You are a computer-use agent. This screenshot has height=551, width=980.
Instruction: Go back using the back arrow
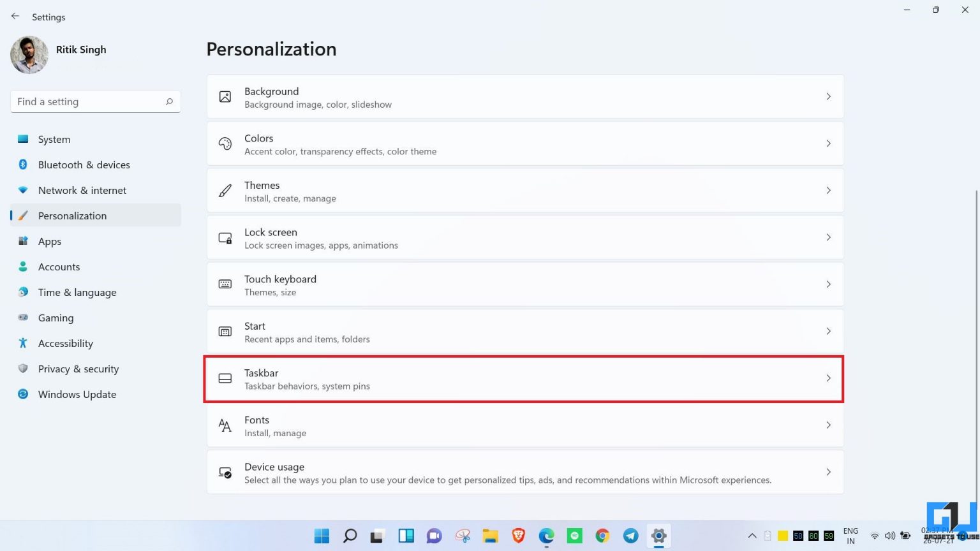(x=15, y=16)
